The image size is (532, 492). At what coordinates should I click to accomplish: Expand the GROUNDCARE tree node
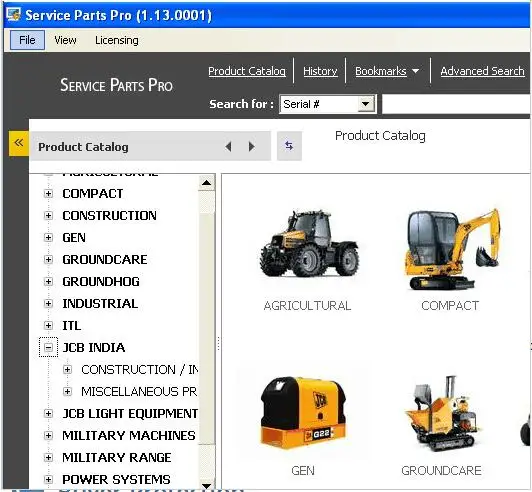[49, 260]
